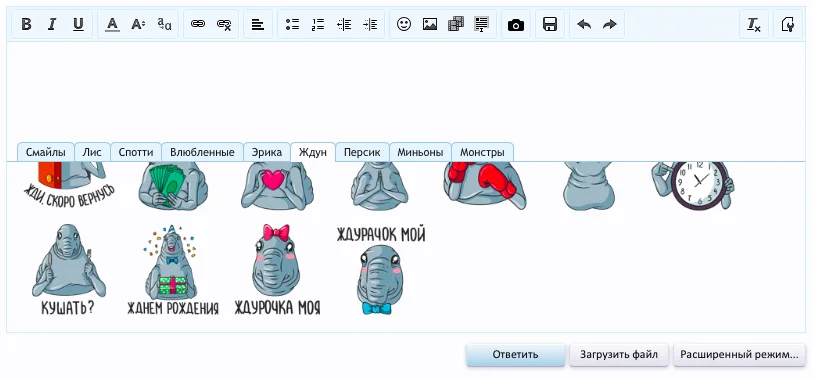
Task: Open the Персик sticker tab
Action: 362,152
